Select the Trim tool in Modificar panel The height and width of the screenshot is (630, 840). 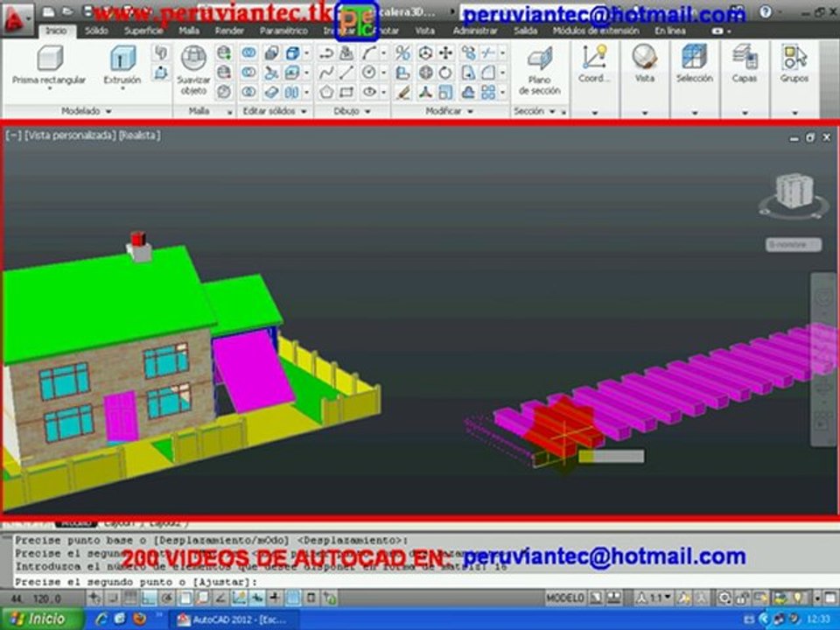point(488,52)
